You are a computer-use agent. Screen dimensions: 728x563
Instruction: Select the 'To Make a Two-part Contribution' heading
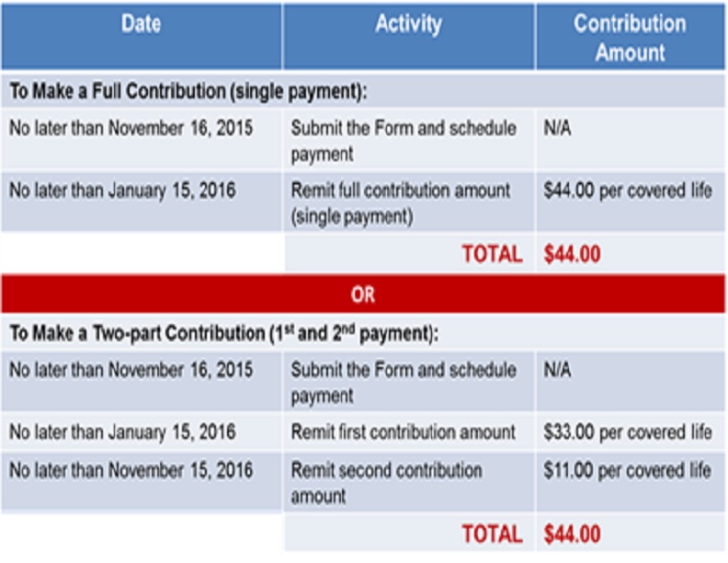(x=223, y=333)
